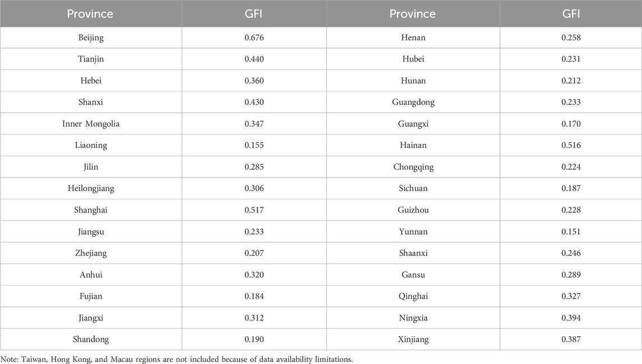
Task: Click Yunnan's GFI value 0.151
Action: coord(570,232)
